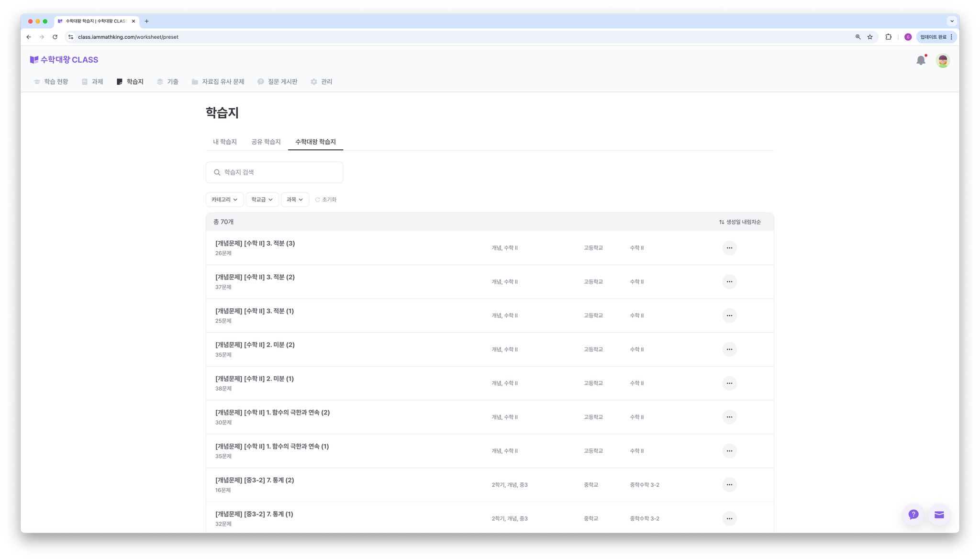Open 관리 settings menu

coord(322,82)
